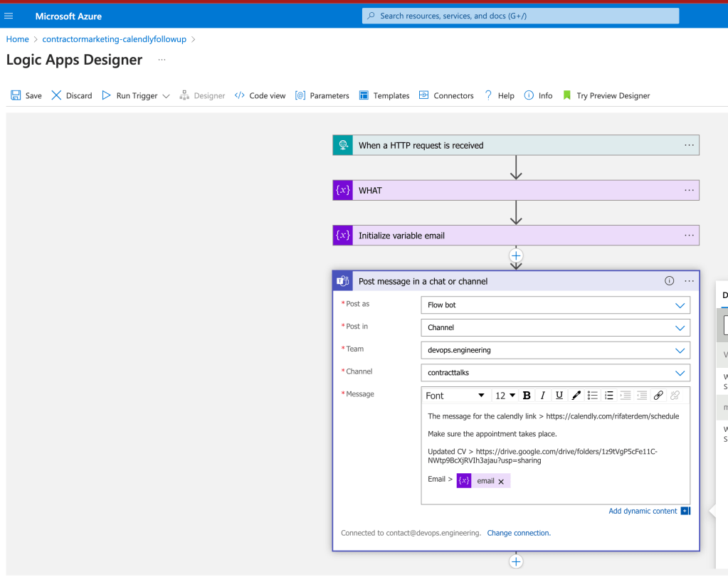Image resolution: width=728 pixels, height=587 pixels.
Task: Toggle italic formatting
Action: [x=543, y=396]
